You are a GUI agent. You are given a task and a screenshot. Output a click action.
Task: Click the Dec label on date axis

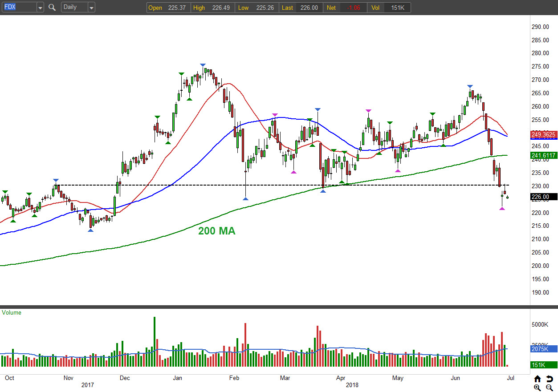point(125,378)
